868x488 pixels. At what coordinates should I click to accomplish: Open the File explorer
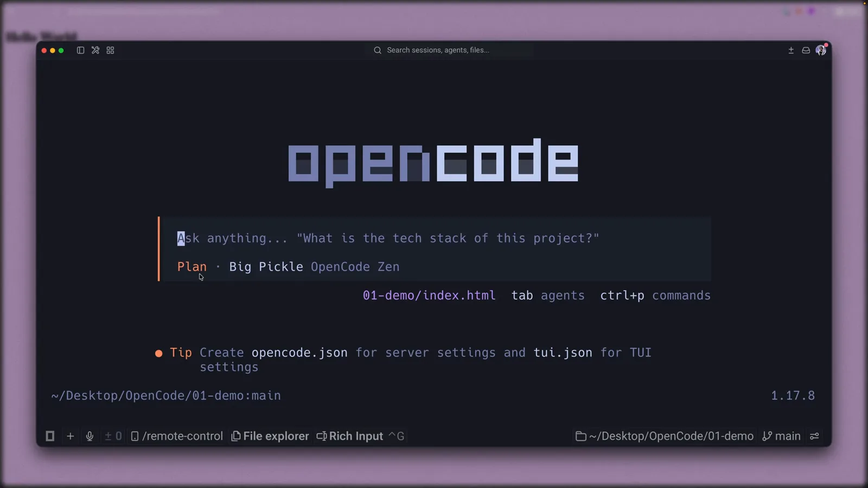270,436
